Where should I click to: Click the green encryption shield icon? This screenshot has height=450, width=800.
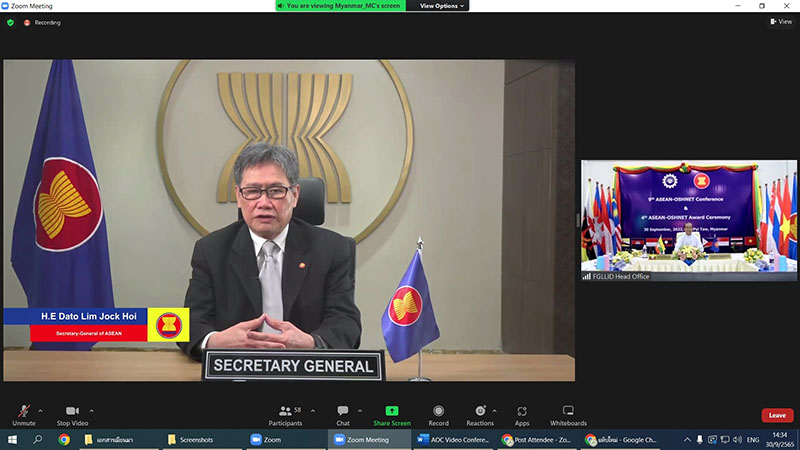11,22
